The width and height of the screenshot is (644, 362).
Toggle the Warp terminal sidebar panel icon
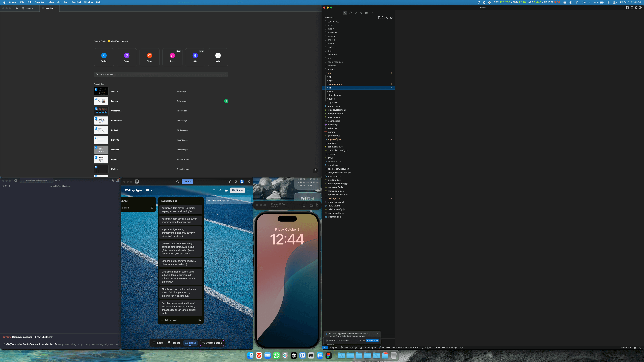click(15, 180)
